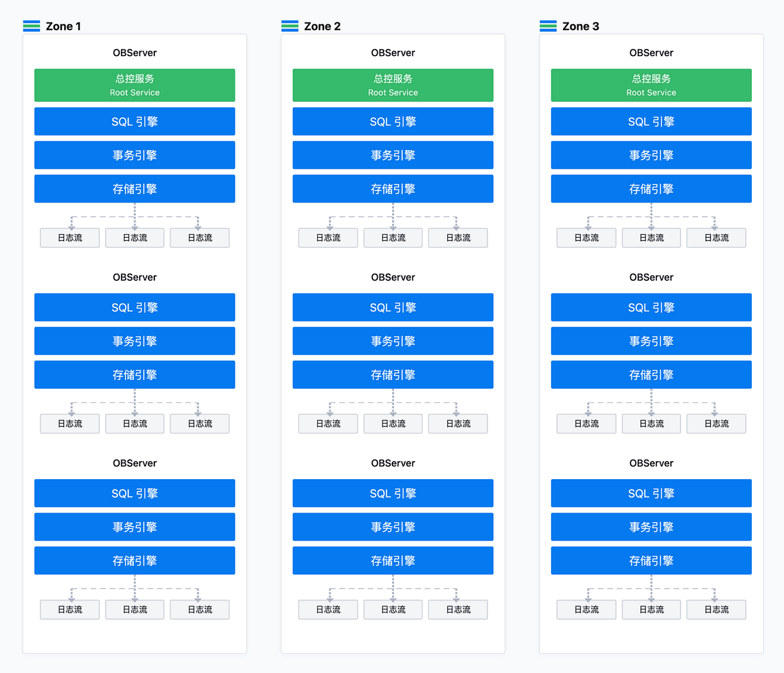The width and height of the screenshot is (784, 673).
Task: Select the Zone 2 title text
Action: [x=322, y=26]
